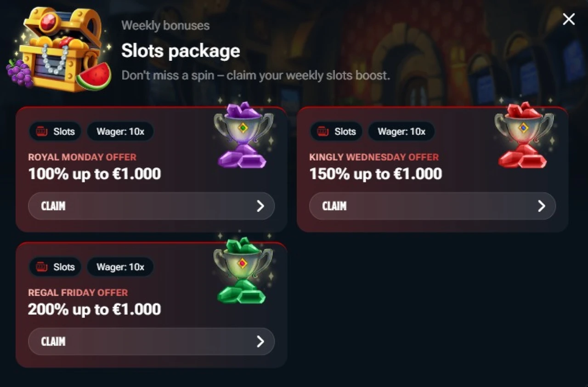Close the Slots package dialog
Image resolution: width=588 pixels, height=387 pixels.
tap(569, 19)
